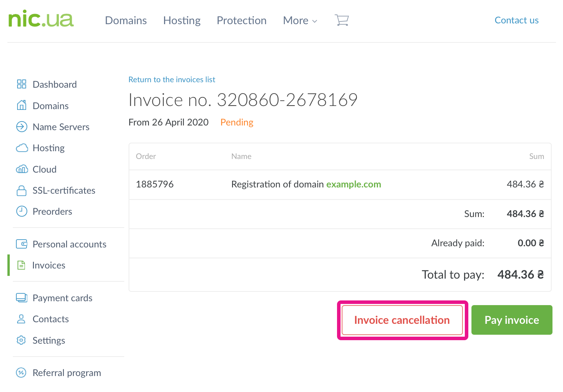The image size is (563, 392).
Task: Click the Dashboard grid icon
Action: pos(21,84)
